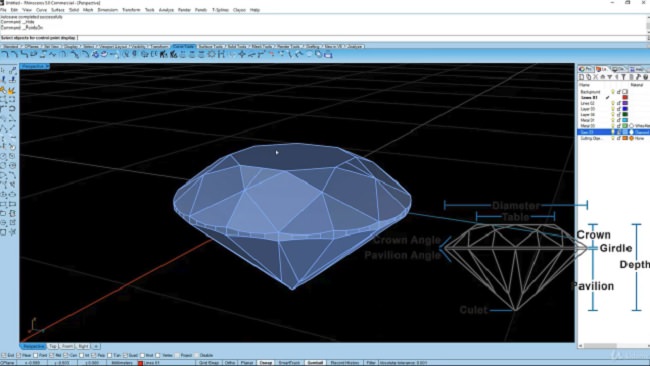Open the Properties panel tab
The height and width of the screenshot is (366, 650).
click(x=586, y=69)
